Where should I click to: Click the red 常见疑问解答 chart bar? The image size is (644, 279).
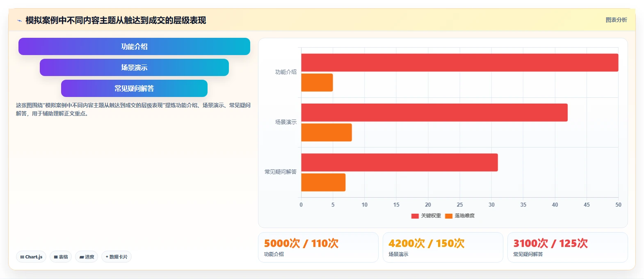point(400,162)
